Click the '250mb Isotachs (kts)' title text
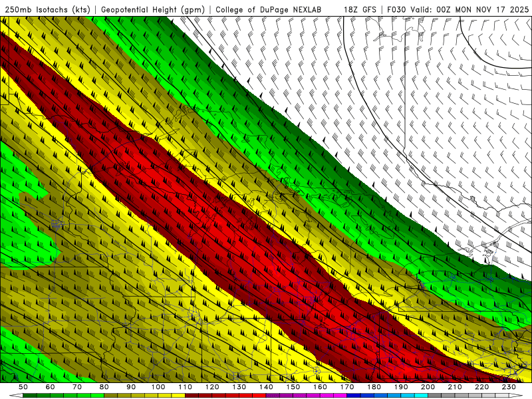 (47, 9)
